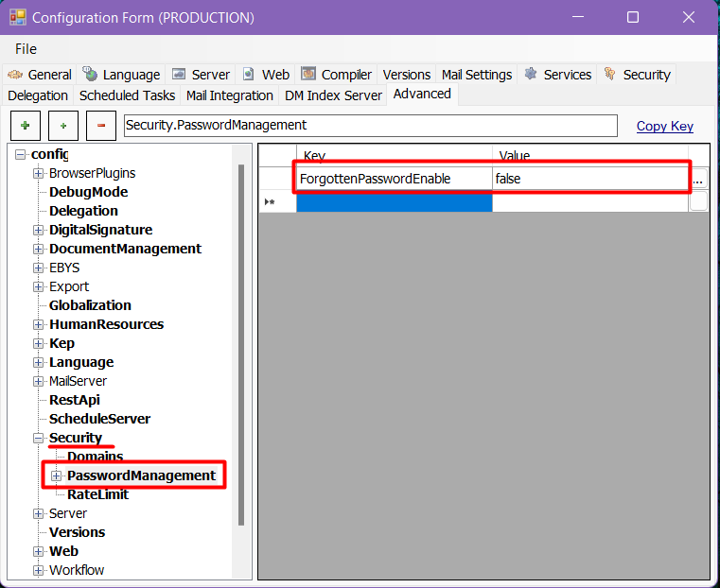The width and height of the screenshot is (720, 588).
Task: Open the File menu
Action: tap(26, 48)
